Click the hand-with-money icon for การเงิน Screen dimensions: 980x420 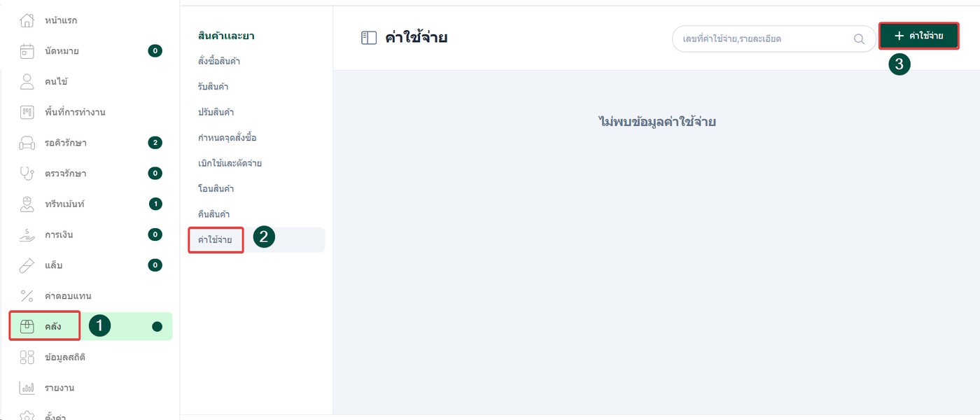tap(27, 234)
